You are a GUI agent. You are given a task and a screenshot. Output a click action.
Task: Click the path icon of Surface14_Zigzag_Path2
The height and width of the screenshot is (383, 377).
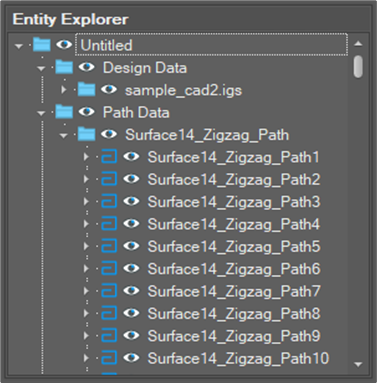coord(109,179)
